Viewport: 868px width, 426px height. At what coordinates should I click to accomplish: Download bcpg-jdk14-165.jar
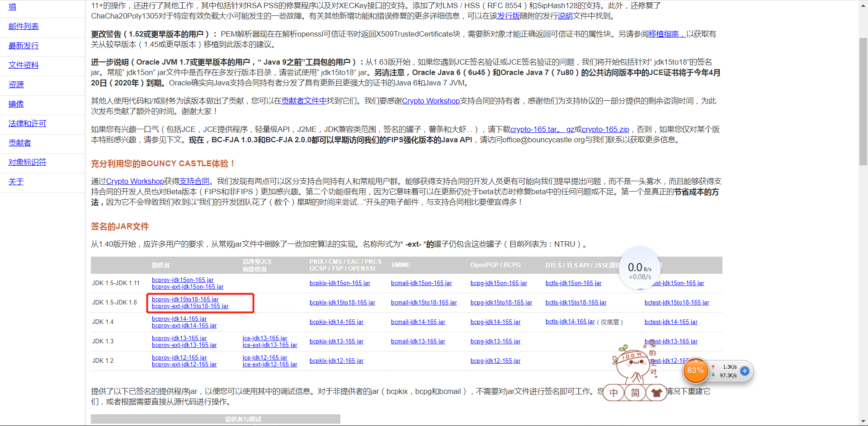tap(495, 322)
